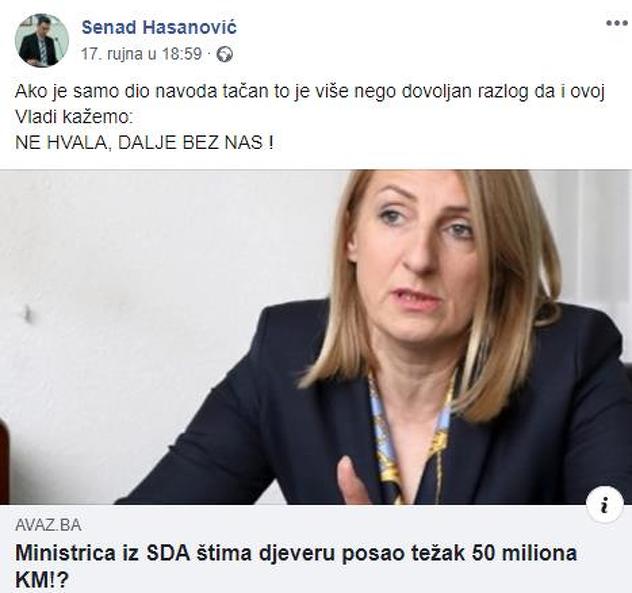
Task: Click the globe public privacy icon
Action: pos(225,54)
